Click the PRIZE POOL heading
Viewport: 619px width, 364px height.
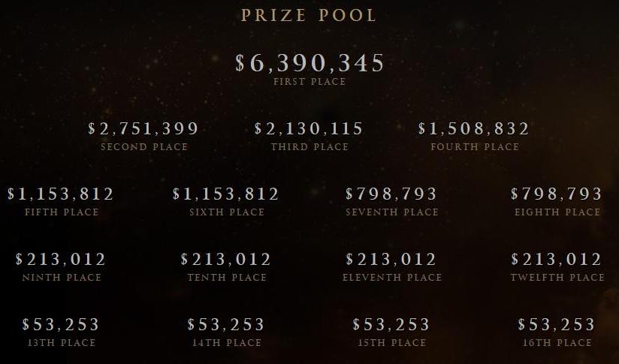(309, 15)
